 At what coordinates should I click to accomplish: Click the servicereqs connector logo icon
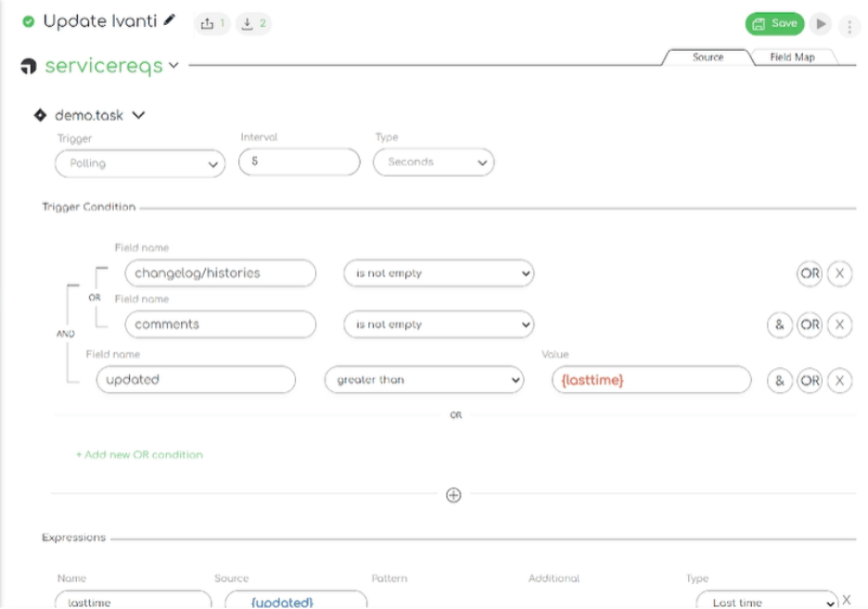click(x=28, y=66)
